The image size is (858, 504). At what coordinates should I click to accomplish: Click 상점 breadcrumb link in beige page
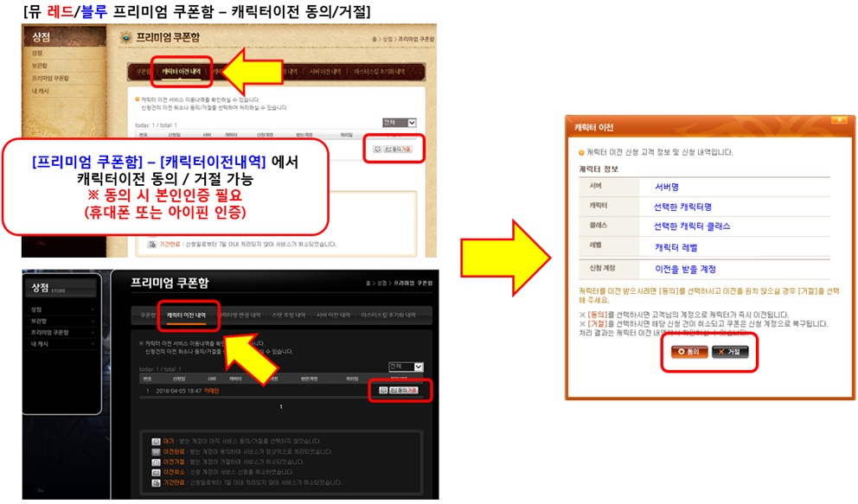click(387, 40)
